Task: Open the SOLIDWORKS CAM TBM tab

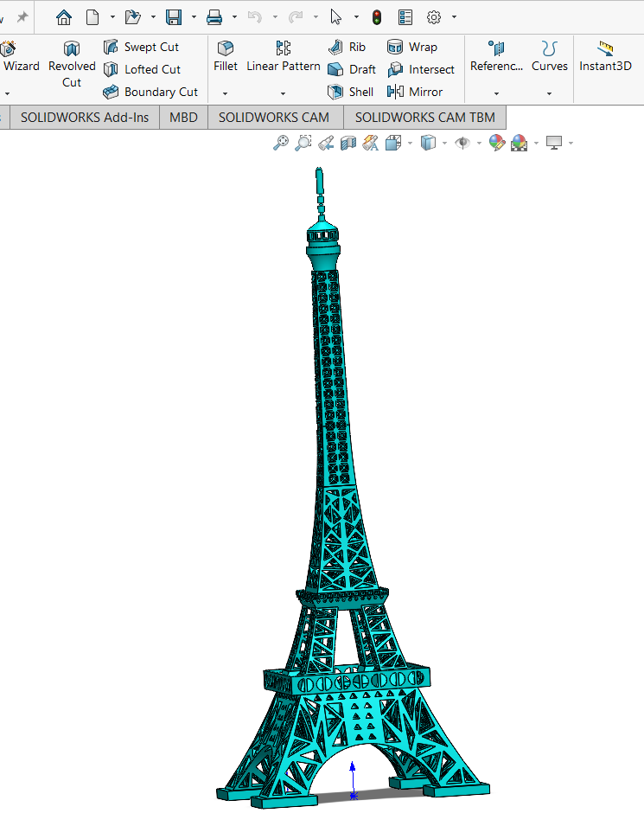Action: coord(424,117)
